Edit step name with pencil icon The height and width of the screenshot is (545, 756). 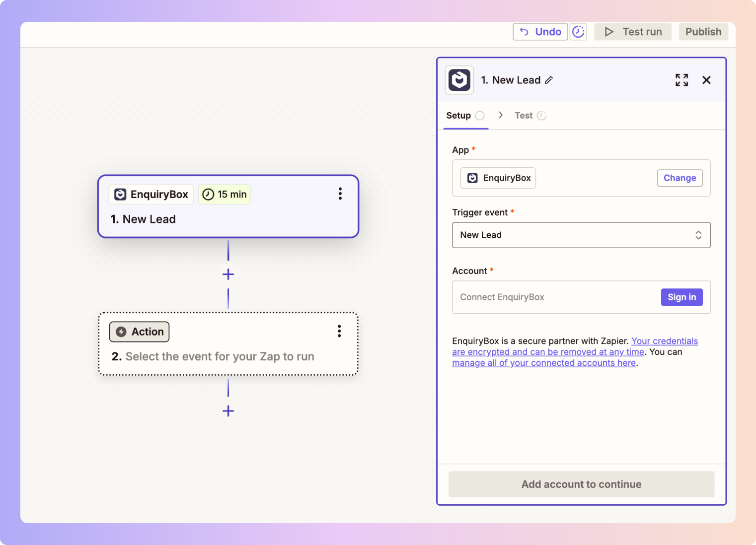(549, 80)
